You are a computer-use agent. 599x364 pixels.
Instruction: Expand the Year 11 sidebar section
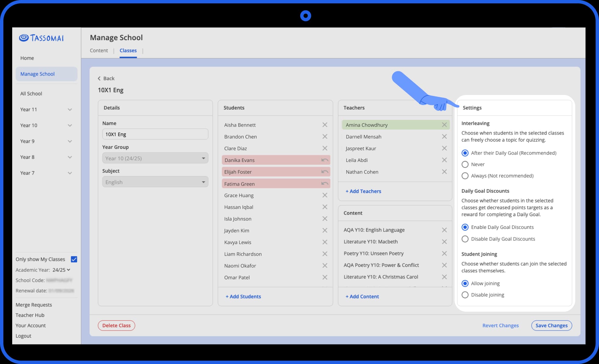coord(70,110)
